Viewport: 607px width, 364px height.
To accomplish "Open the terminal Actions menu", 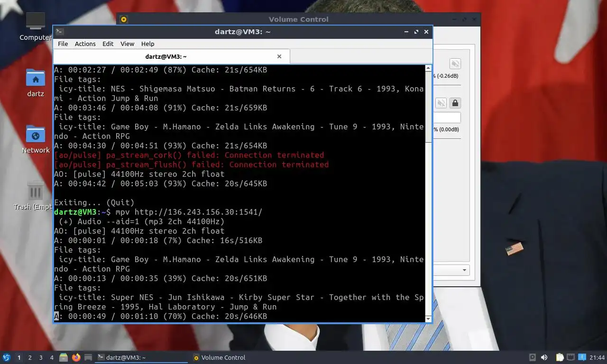I will click(x=85, y=44).
